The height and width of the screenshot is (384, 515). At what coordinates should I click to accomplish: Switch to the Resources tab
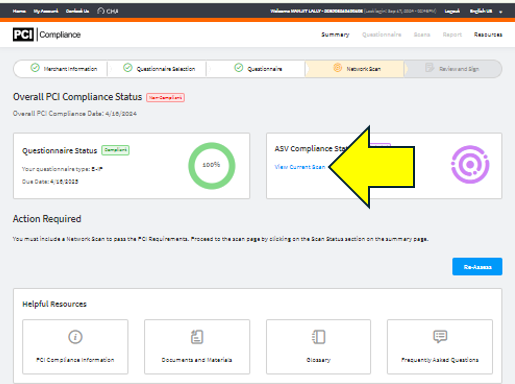pyautogui.click(x=488, y=34)
